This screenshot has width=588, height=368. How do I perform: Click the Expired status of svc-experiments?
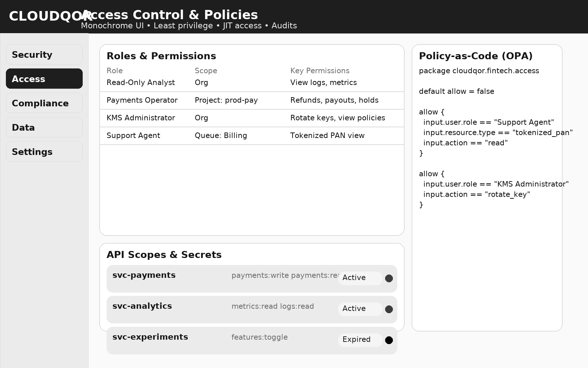point(360,340)
